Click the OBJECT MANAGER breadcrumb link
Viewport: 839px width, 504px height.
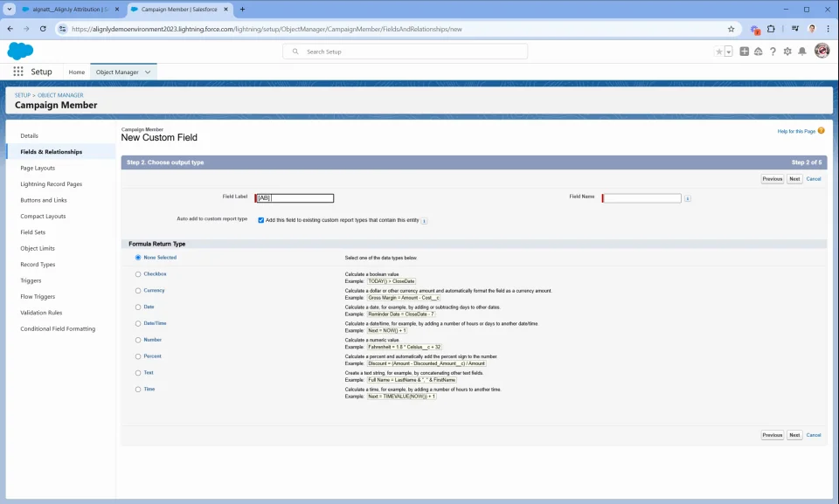pos(60,95)
